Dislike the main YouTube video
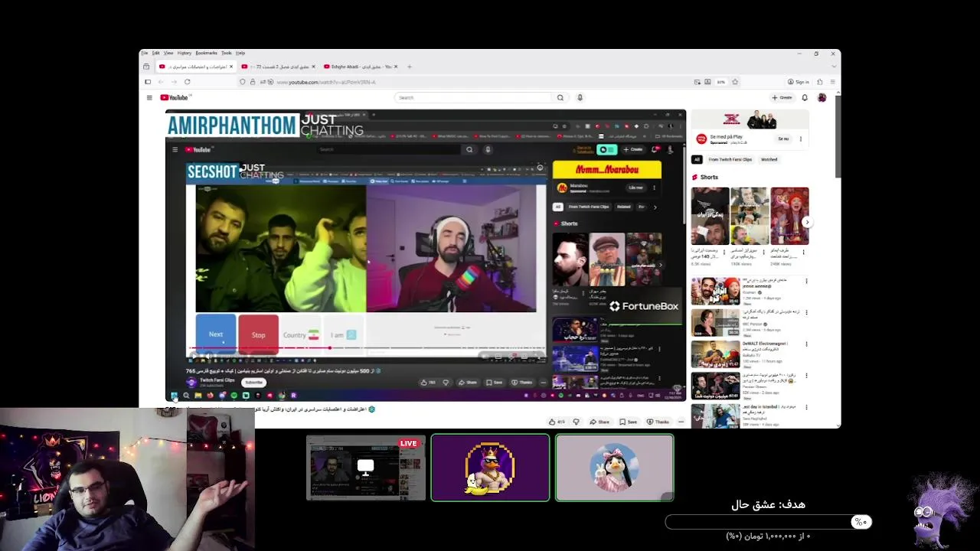 click(x=577, y=422)
